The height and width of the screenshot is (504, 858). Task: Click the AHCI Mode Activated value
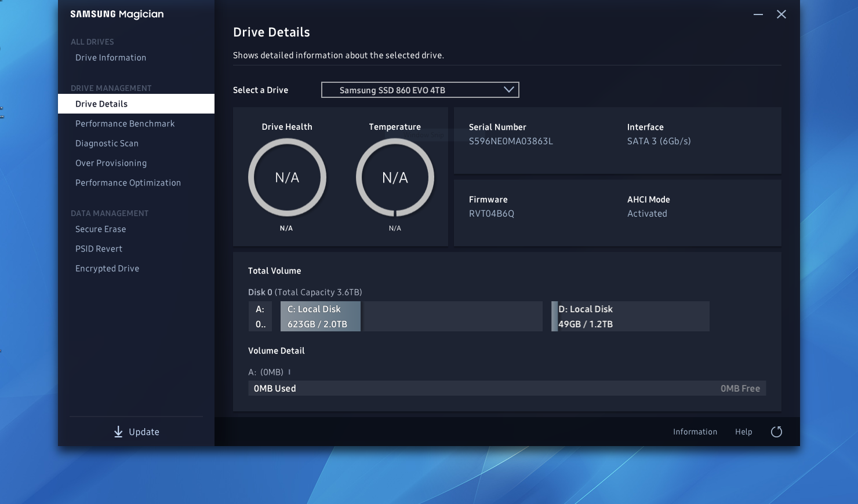(647, 213)
